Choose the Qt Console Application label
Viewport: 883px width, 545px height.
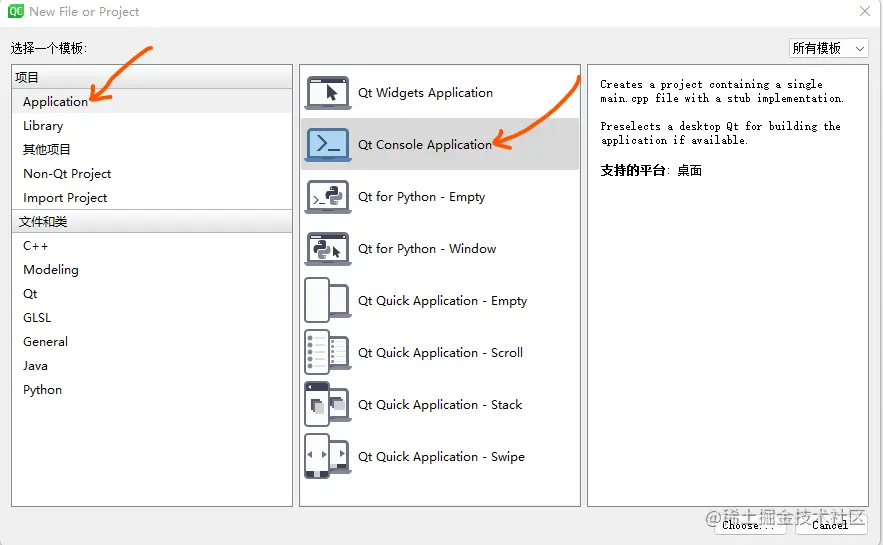[x=425, y=145]
